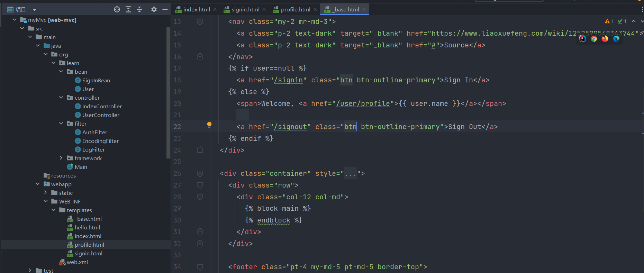This screenshot has height=273, width=644.
Task: Open IndexController in the tree
Action: tap(102, 106)
